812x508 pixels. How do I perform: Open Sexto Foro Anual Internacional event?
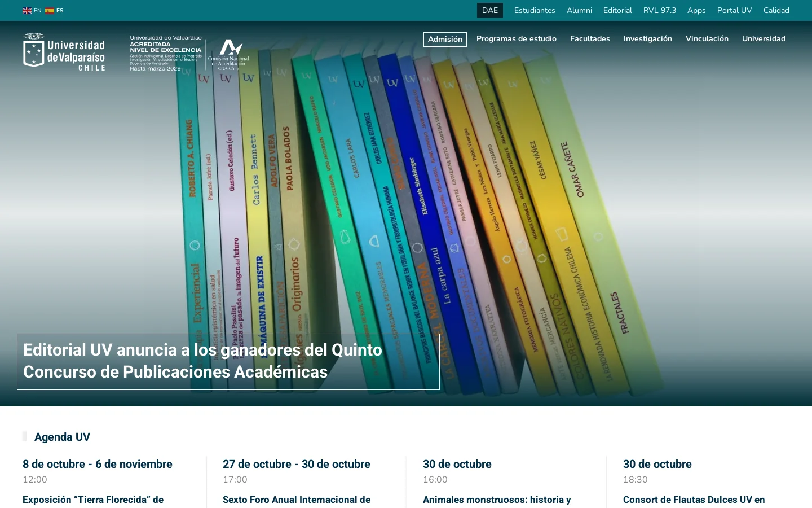click(x=297, y=500)
